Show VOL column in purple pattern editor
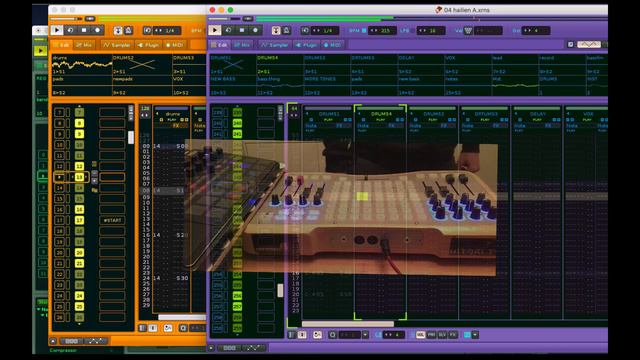The height and width of the screenshot is (360, 640). click(420, 335)
